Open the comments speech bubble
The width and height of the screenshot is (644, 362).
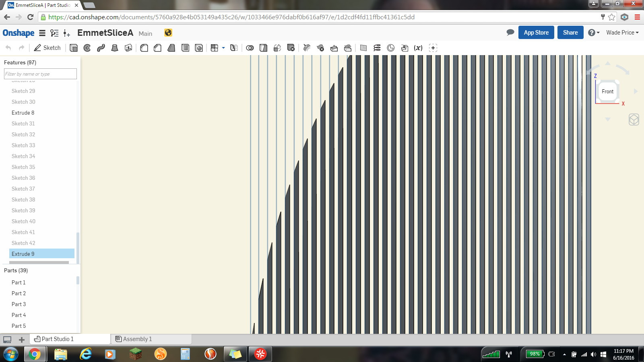coord(510,32)
